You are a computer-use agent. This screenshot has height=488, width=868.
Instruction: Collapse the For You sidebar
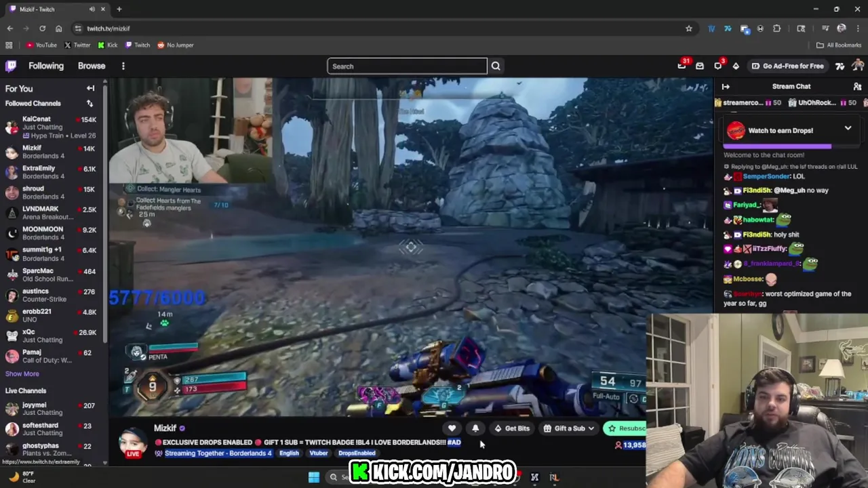pyautogui.click(x=90, y=88)
